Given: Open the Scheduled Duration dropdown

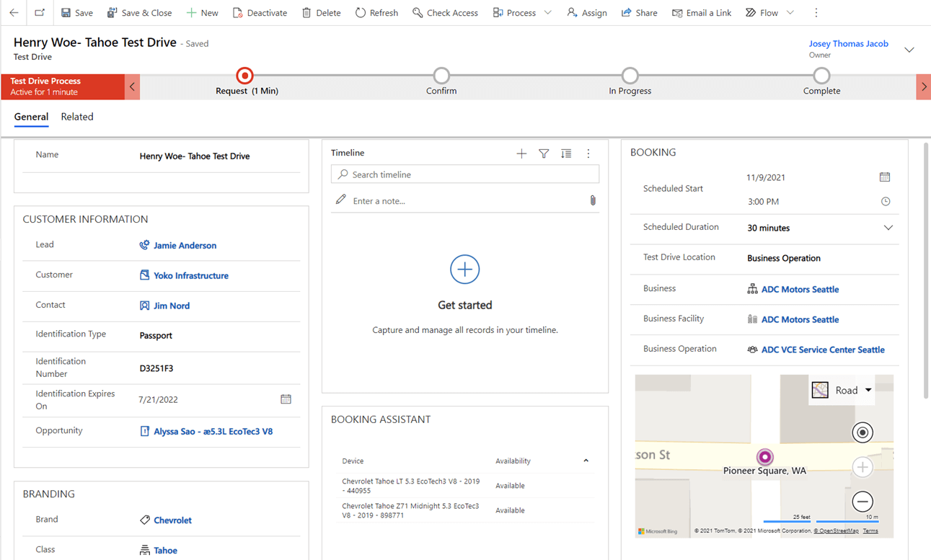Looking at the screenshot, I should 888,227.
